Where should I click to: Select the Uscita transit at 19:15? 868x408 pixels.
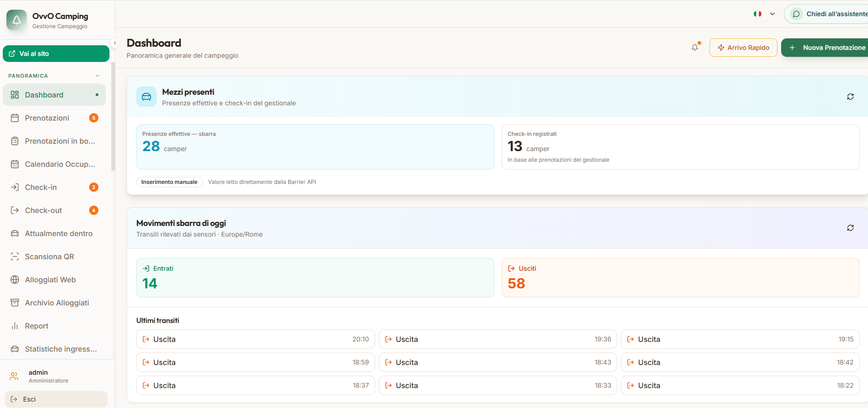[740, 339]
